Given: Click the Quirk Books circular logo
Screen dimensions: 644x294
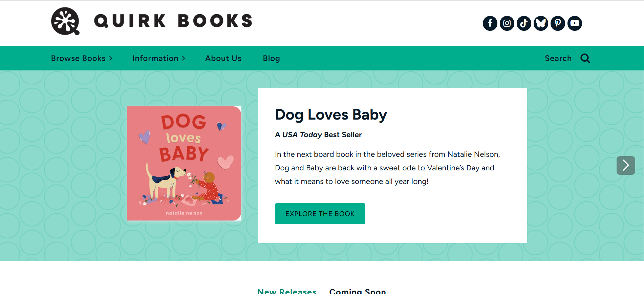Looking at the screenshot, I should pyautogui.click(x=65, y=21).
